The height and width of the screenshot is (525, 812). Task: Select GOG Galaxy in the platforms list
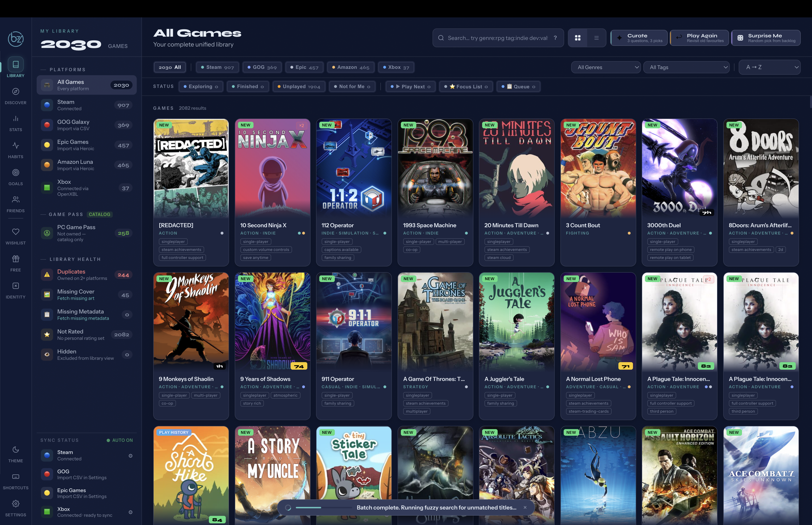(86, 125)
